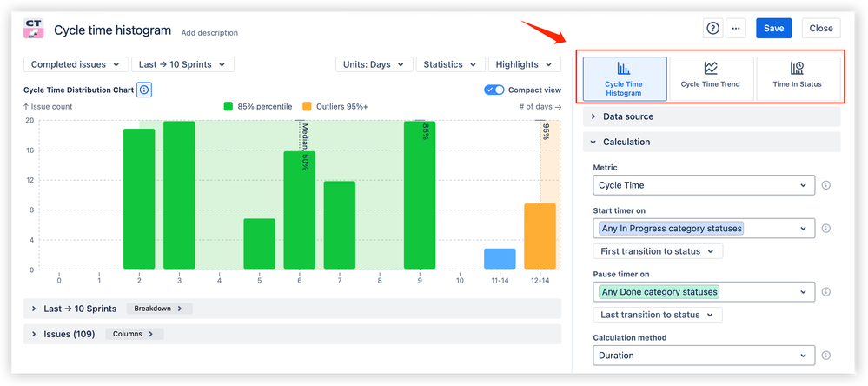Switch to the Time In Status tab
The height and width of the screenshot is (386, 868).
(x=798, y=78)
